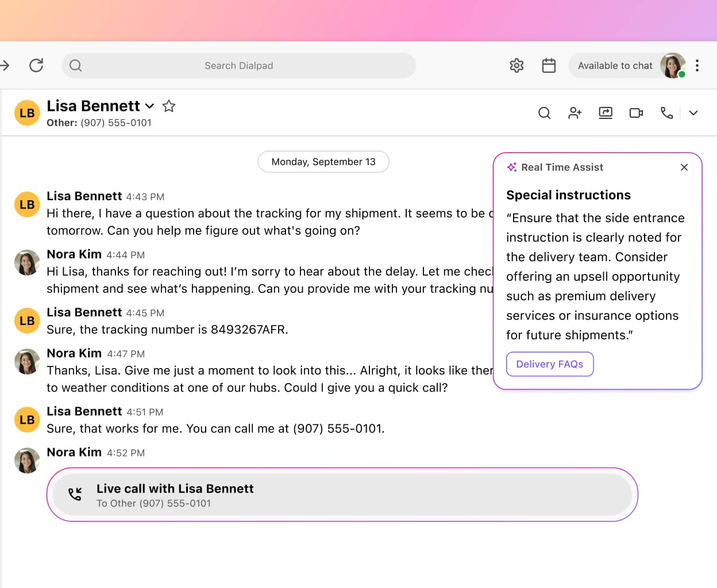Open Delivery FAQs

549,364
